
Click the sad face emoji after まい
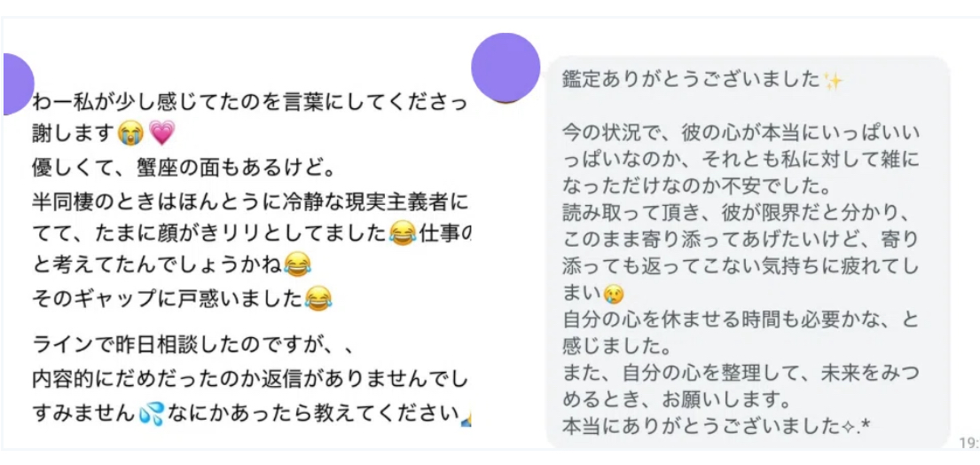[614, 293]
